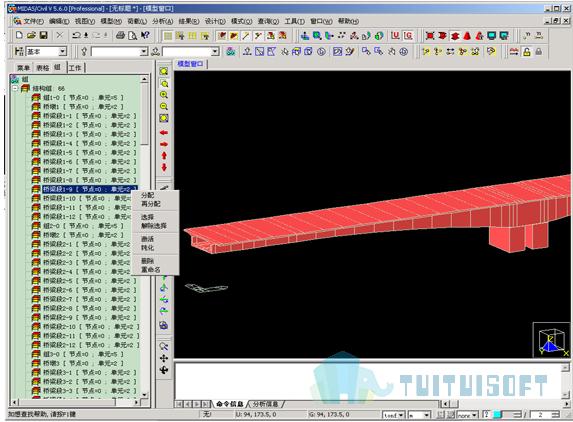Click the red down arrow pan icon

tap(164, 167)
